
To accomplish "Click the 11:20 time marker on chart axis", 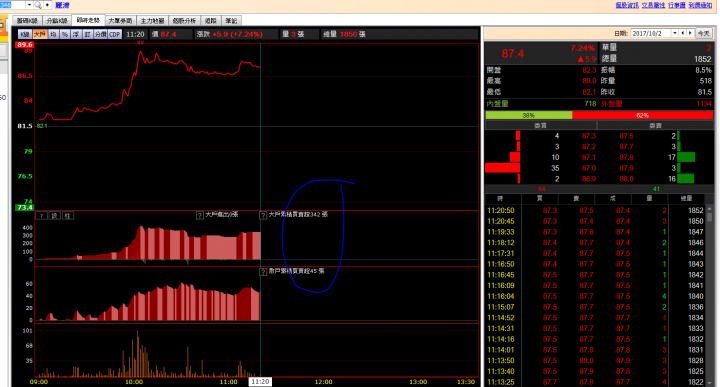I will [260, 381].
